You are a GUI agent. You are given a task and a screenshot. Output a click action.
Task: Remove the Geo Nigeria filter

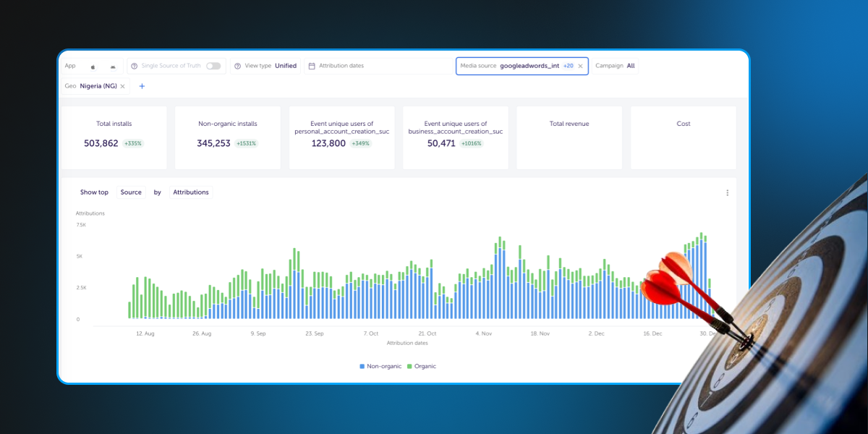point(122,86)
